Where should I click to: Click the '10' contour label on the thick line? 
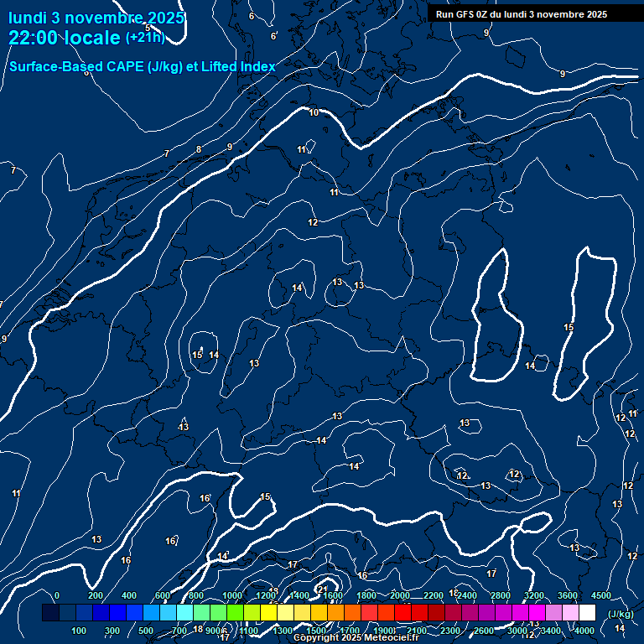(x=314, y=112)
